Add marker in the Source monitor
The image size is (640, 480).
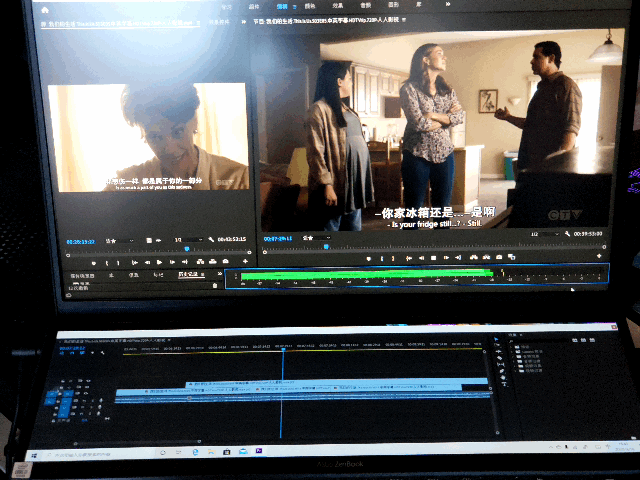tap(93, 263)
